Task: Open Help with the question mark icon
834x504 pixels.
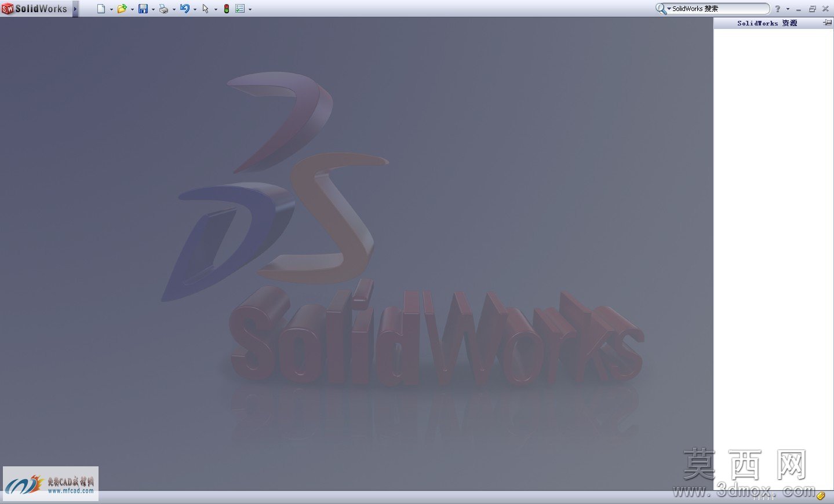Action: [x=778, y=9]
